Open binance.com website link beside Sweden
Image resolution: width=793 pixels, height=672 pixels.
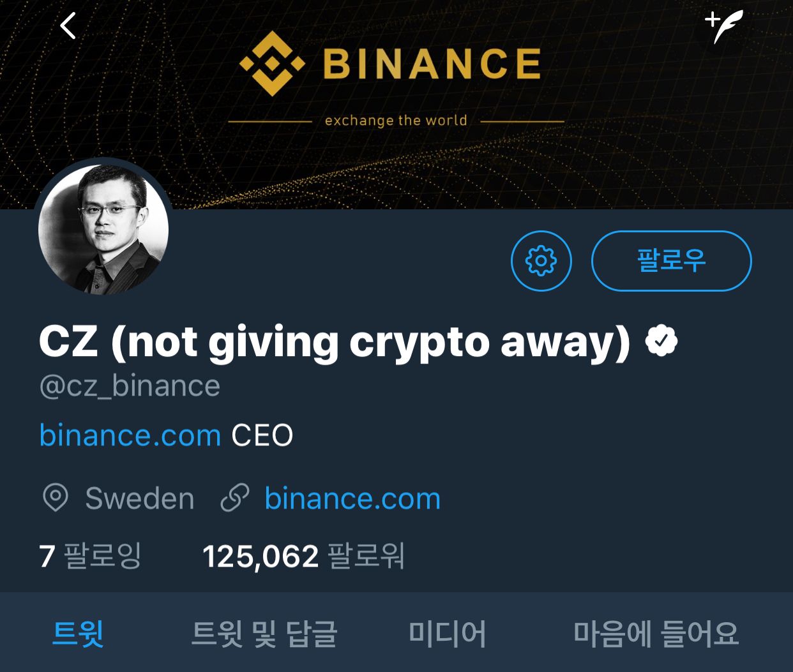tap(352, 498)
